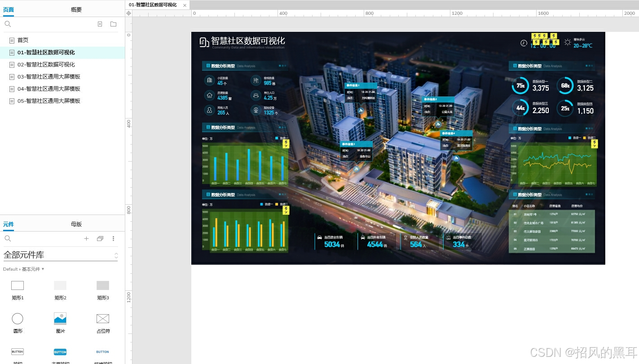
Task: Switch to the 页面 tab
Action: point(9,9)
